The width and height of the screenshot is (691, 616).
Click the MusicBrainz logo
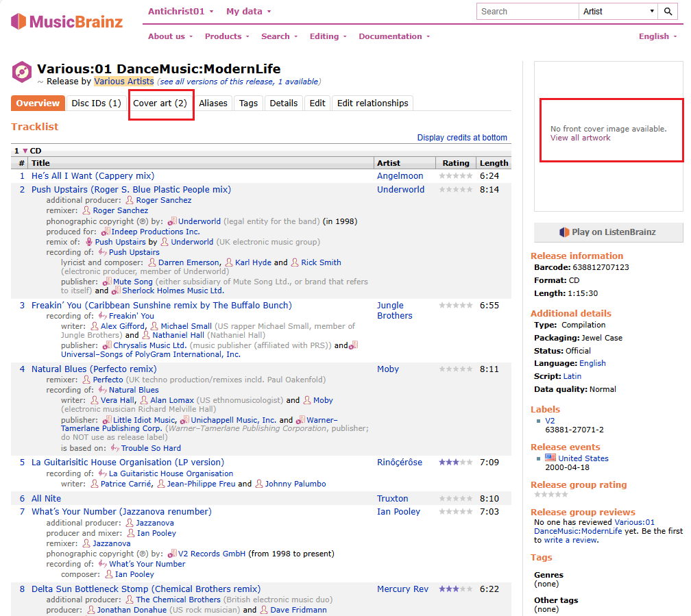pyautogui.click(x=67, y=21)
